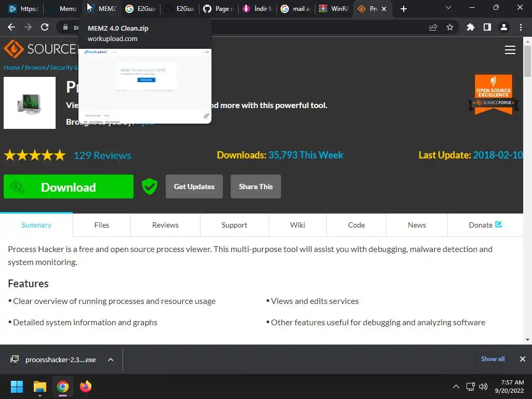Switch to the first https tab
Viewport: 532px width, 399px height.
pyautogui.click(x=23, y=9)
